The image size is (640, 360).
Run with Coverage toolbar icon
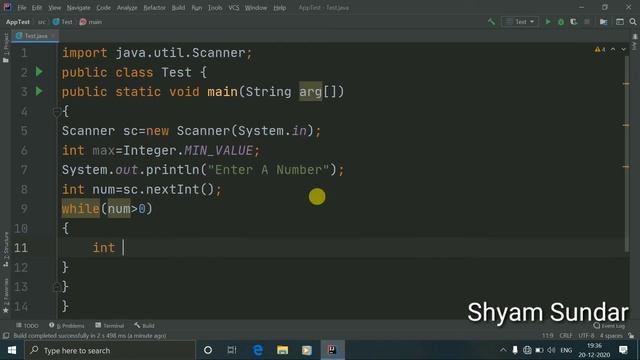(573, 22)
